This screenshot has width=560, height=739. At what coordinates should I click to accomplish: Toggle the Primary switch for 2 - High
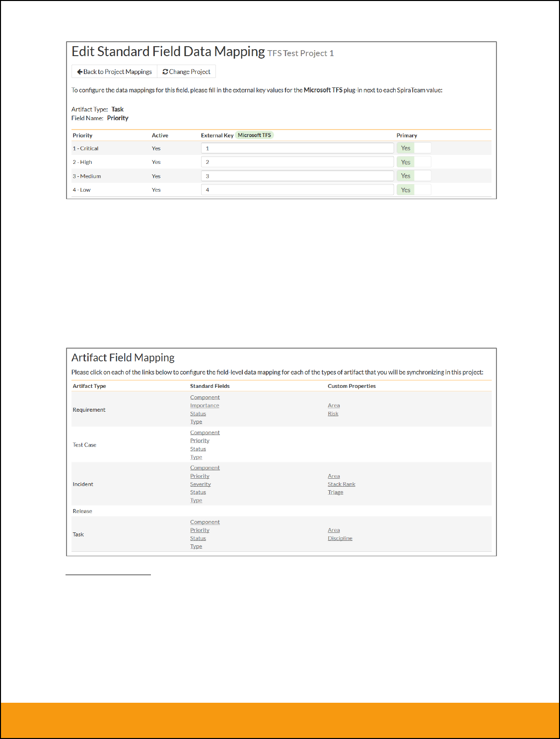pyautogui.click(x=414, y=162)
